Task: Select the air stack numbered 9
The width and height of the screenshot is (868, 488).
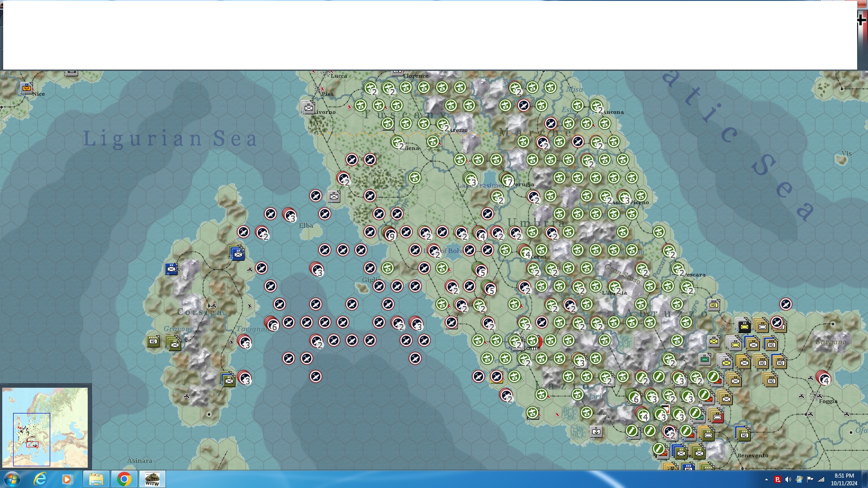Action: point(389,234)
